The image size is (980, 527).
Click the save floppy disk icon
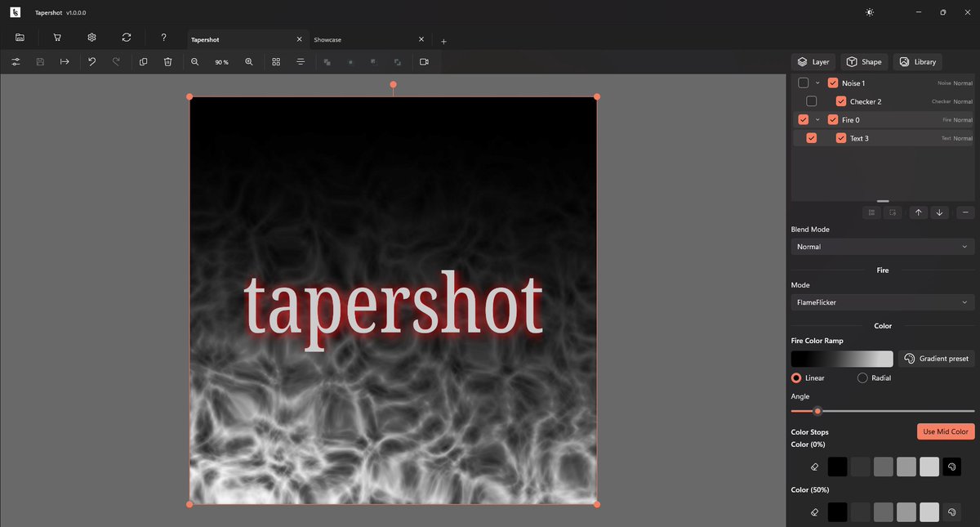pos(40,62)
